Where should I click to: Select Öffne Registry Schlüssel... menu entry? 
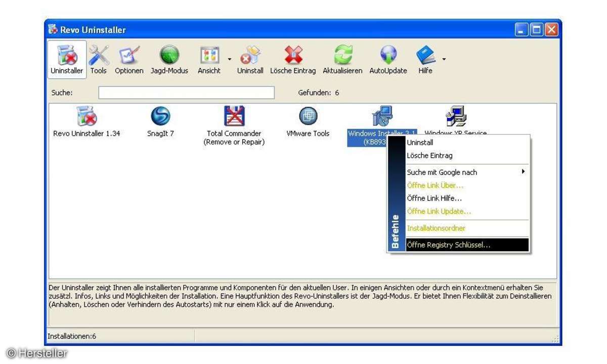click(467, 245)
